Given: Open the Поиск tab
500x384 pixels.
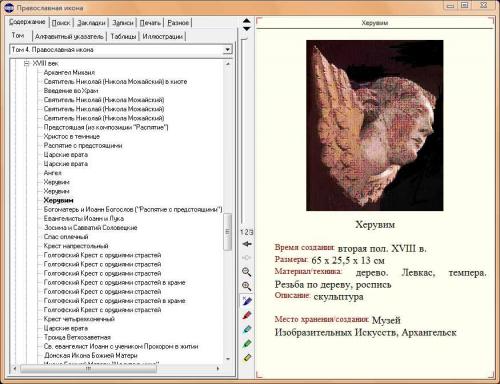Looking at the screenshot, I should (x=61, y=23).
